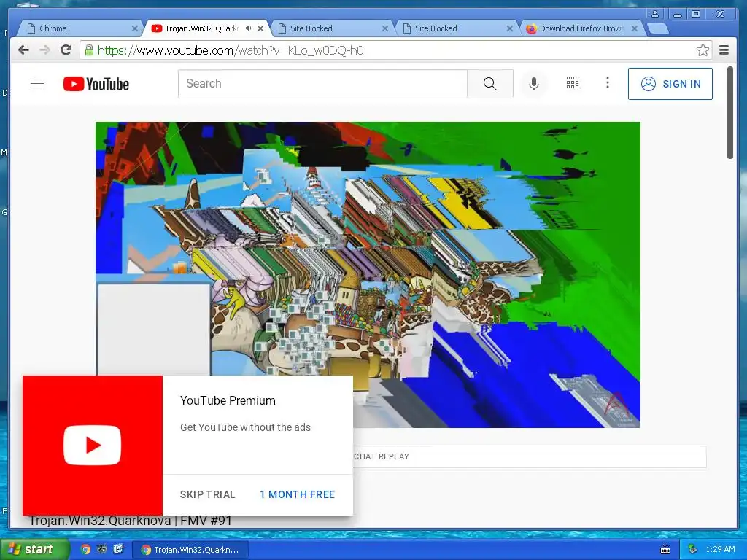Search with voice microphone icon

534,84
